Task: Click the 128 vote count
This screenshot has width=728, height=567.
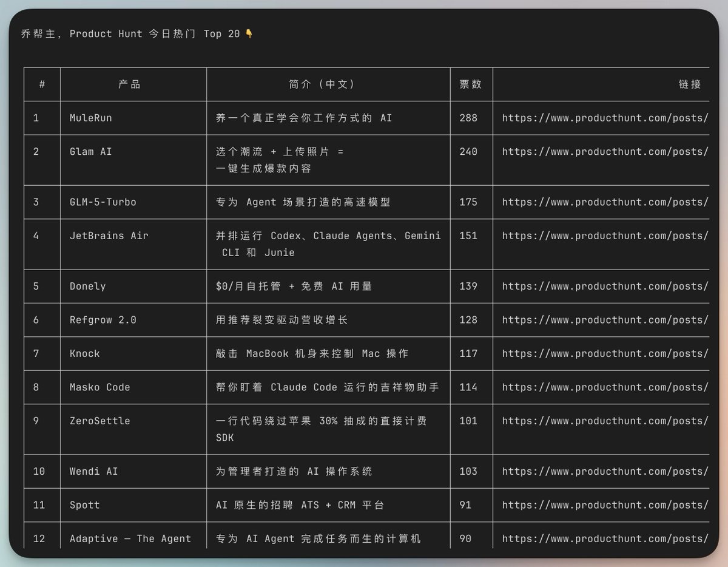Action: pos(468,320)
